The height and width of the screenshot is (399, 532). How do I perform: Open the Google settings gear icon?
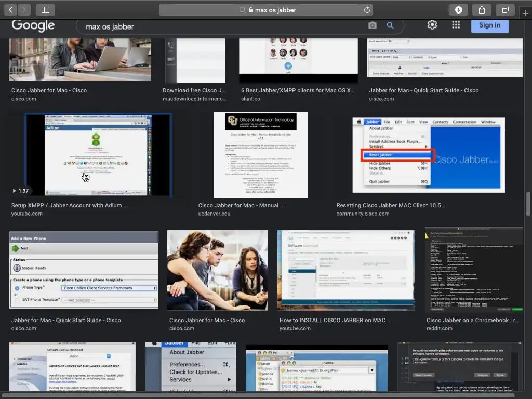point(432,25)
